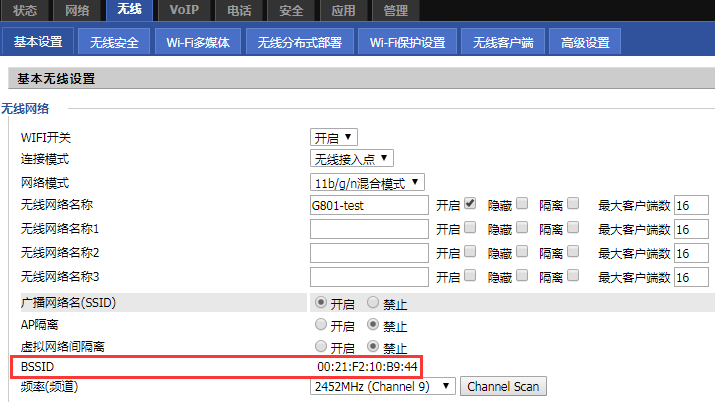Expand the WIFI开关 dropdown
The image size is (715, 402).
pyautogui.click(x=334, y=137)
